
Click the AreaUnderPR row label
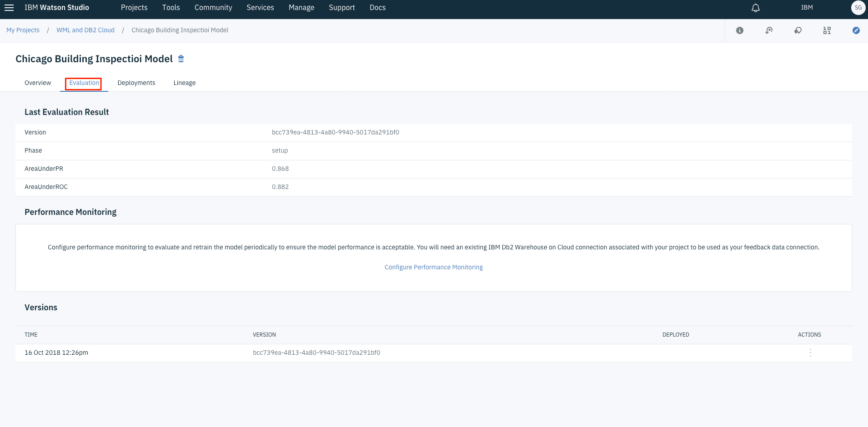pos(44,169)
